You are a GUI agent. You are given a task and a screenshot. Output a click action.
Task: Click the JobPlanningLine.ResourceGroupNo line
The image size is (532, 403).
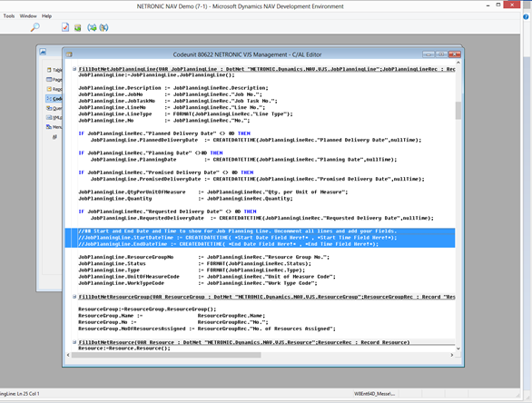(x=204, y=257)
